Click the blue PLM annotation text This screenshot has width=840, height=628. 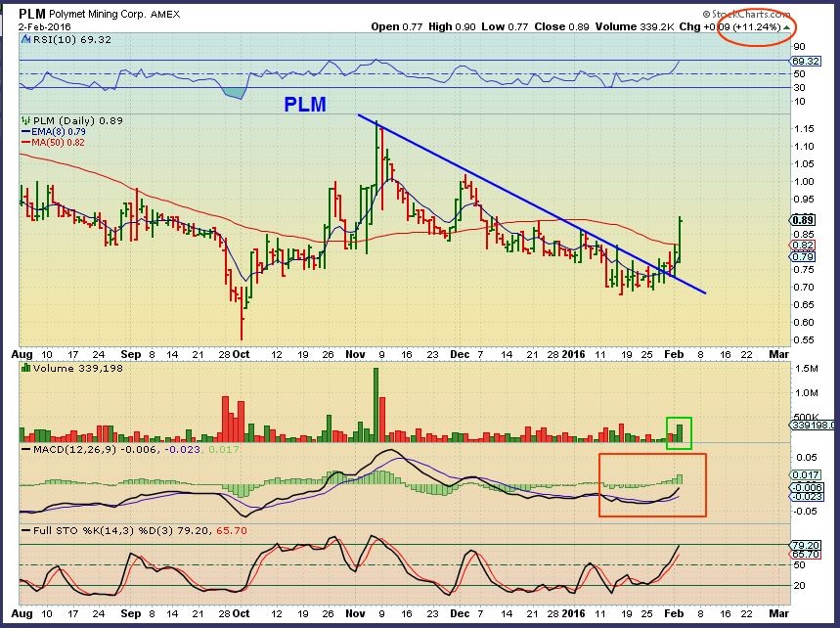[305, 104]
